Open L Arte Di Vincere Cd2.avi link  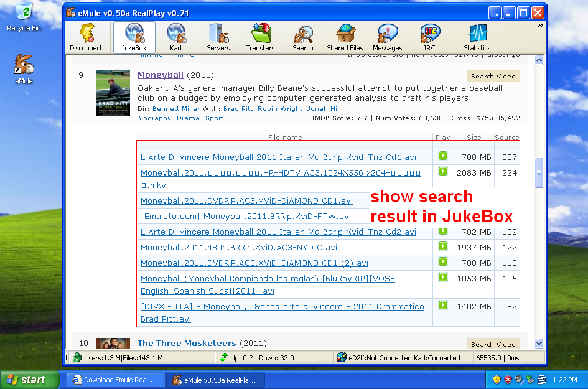pos(278,232)
